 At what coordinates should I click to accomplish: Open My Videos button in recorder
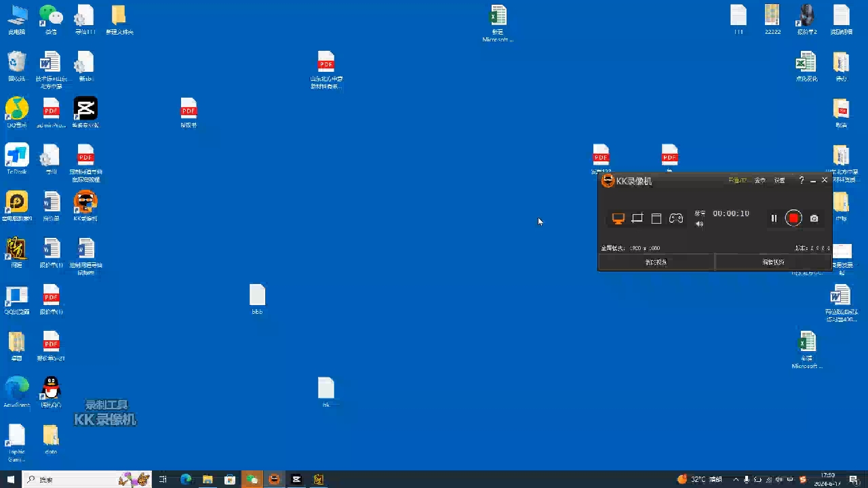[656, 262]
